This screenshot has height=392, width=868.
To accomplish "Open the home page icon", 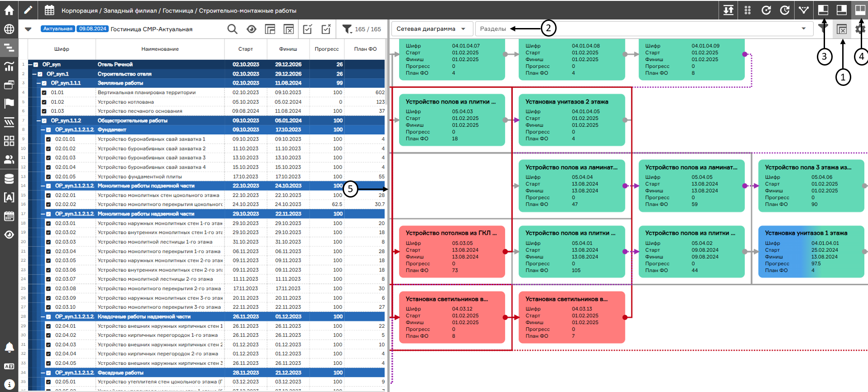I will tap(9, 9).
